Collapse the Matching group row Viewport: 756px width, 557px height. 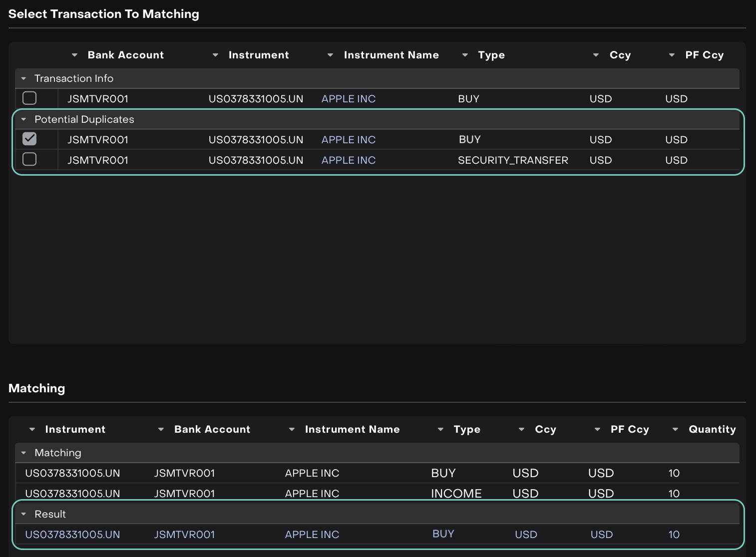point(23,453)
